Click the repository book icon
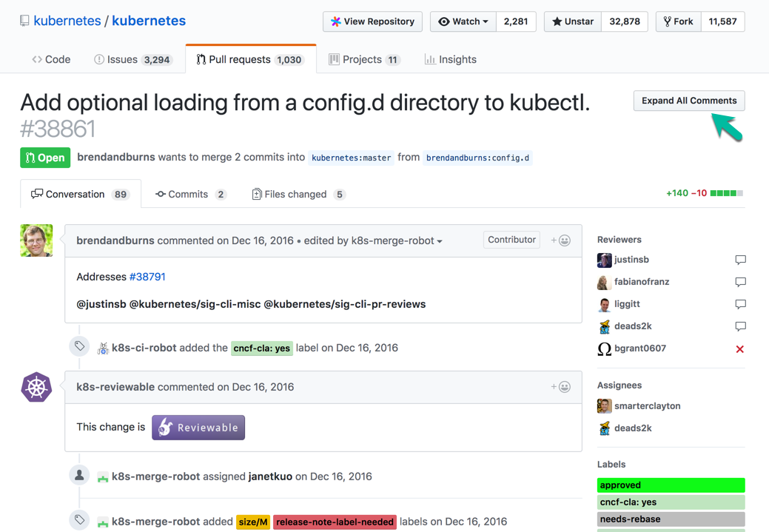 (x=24, y=21)
